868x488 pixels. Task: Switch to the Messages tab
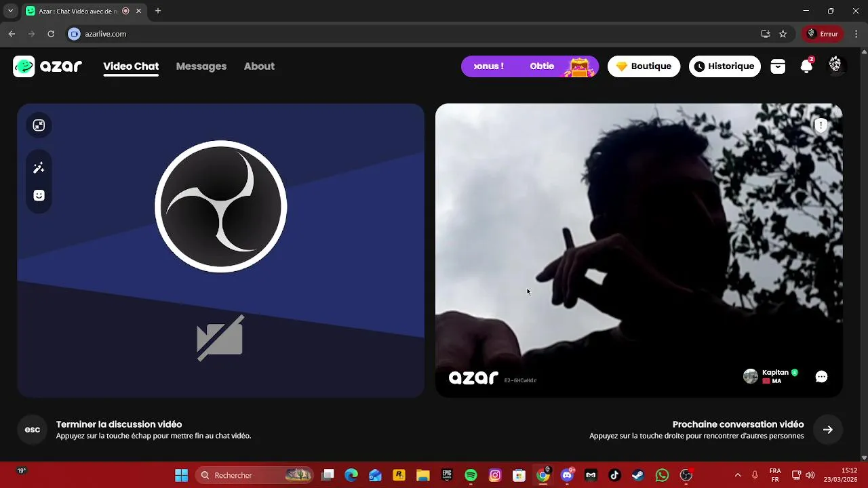[201, 66]
